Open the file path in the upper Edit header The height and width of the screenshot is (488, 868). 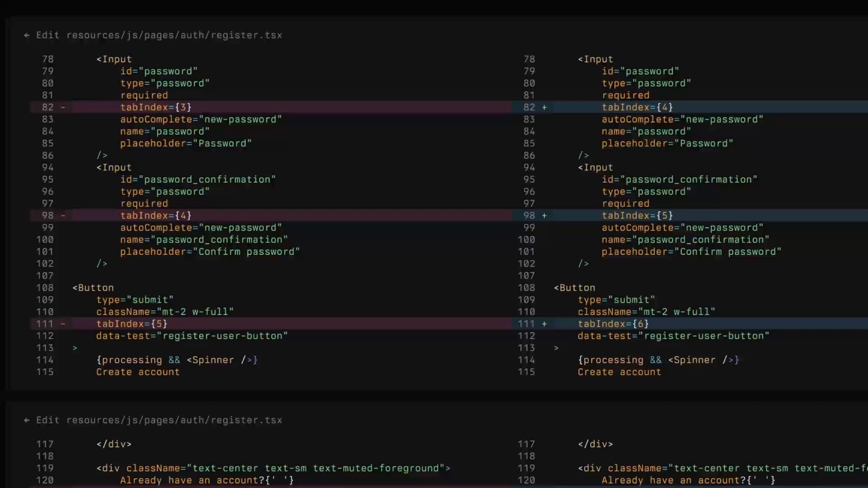174,35
